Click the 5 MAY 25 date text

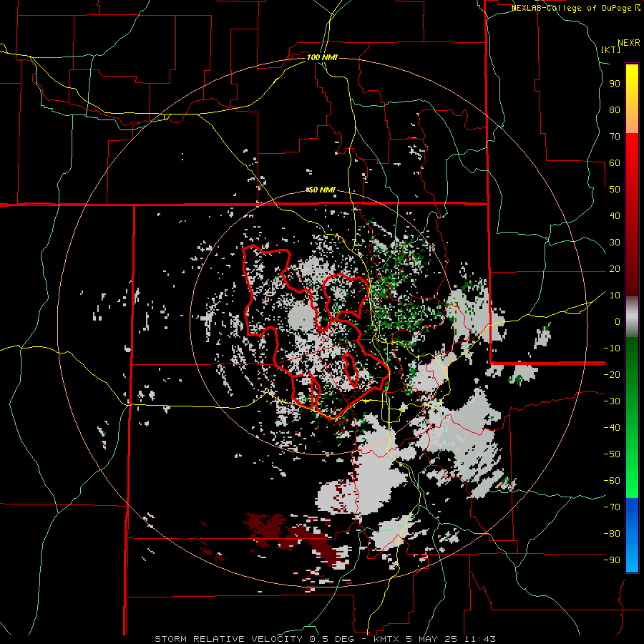point(432,639)
